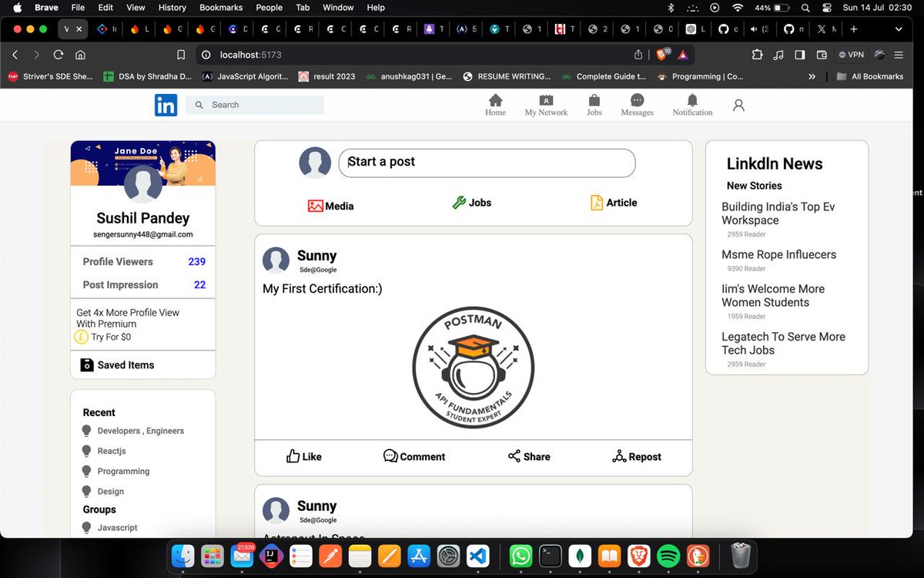The width and height of the screenshot is (924, 578).
Task: Read Iim's Welcome More Women Students story
Action: [x=773, y=295]
